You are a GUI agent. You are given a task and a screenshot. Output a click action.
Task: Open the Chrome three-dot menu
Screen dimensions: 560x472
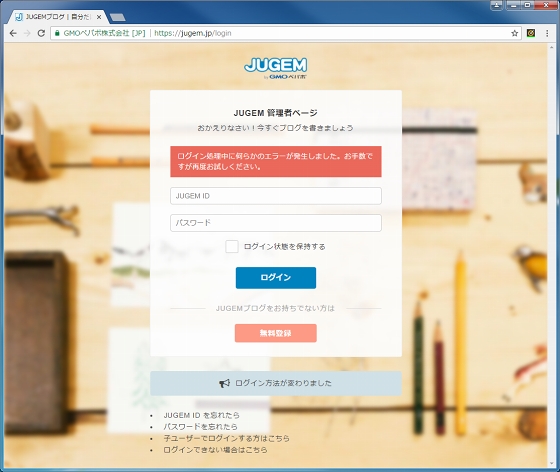[547, 33]
